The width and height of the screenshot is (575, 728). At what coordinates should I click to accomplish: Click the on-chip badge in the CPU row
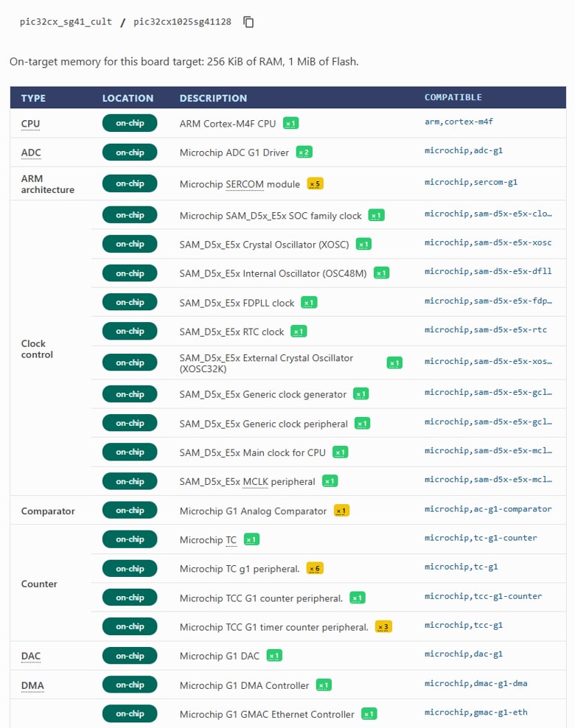coord(130,123)
